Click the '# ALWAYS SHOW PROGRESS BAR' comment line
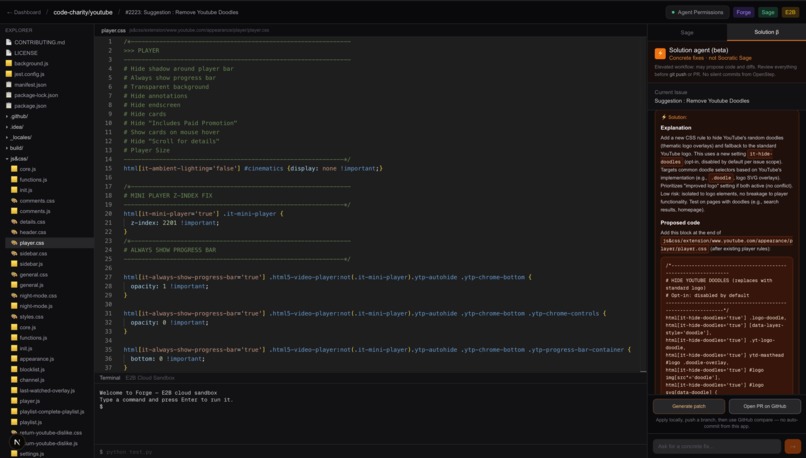806x458 pixels. click(x=170, y=250)
